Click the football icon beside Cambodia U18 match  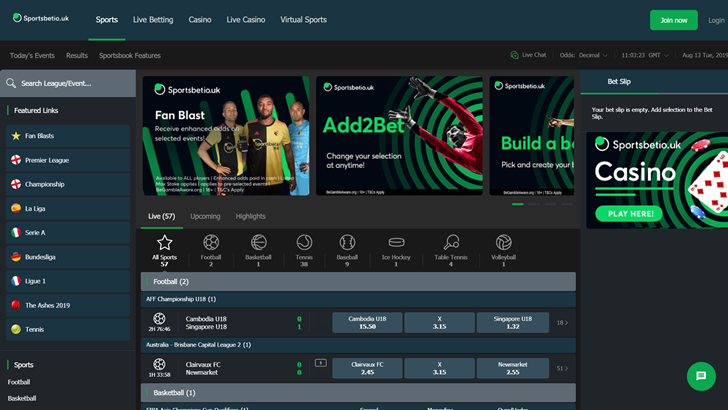point(159,319)
